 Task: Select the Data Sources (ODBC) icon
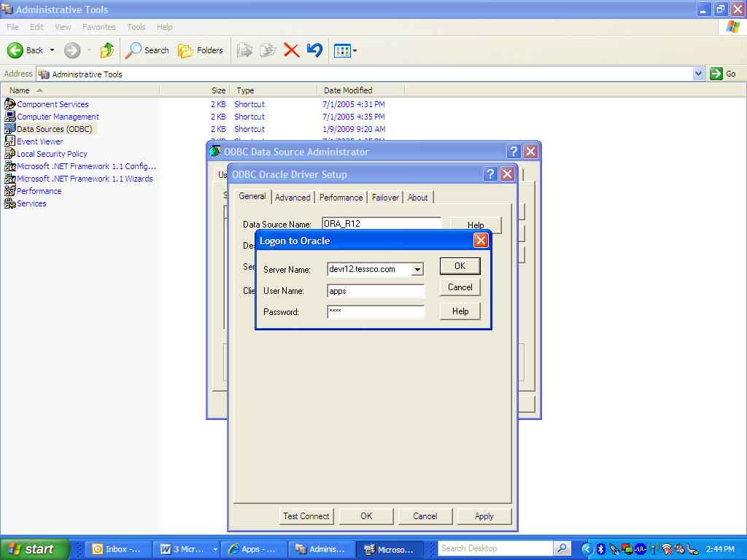point(10,128)
